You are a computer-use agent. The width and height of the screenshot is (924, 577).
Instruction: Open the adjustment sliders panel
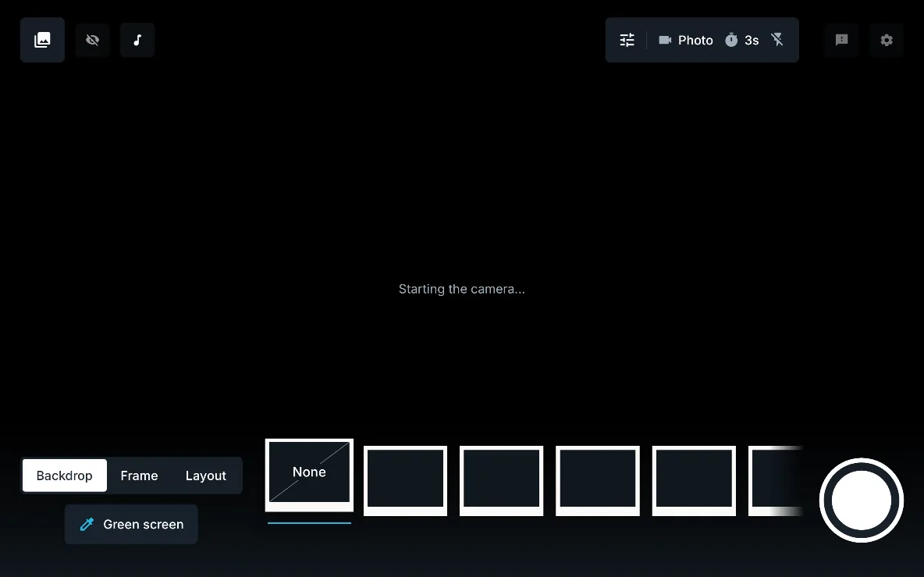click(627, 40)
